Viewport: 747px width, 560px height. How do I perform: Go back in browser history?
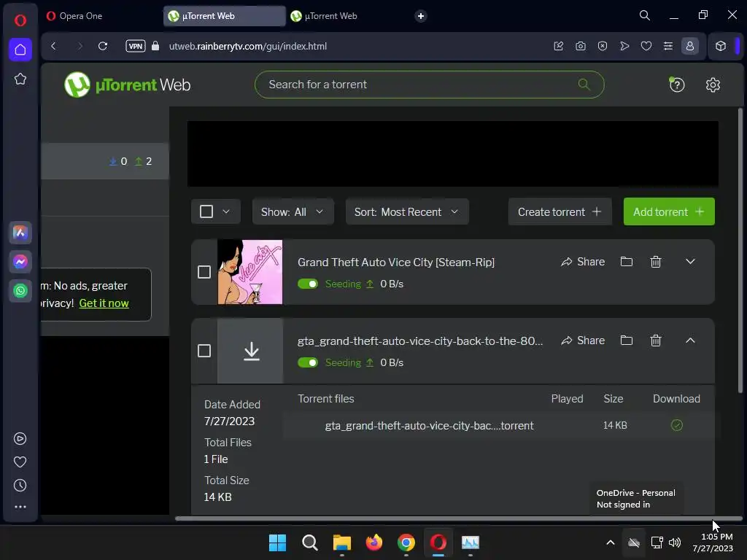click(53, 46)
